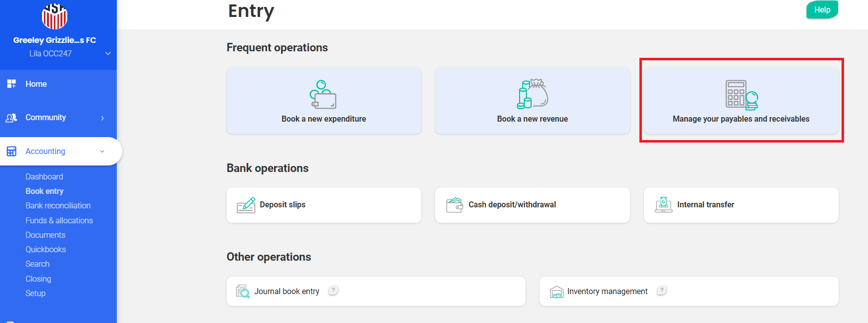The height and width of the screenshot is (323, 868).
Task: Expand the Community submenu chevron
Action: tap(102, 118)
